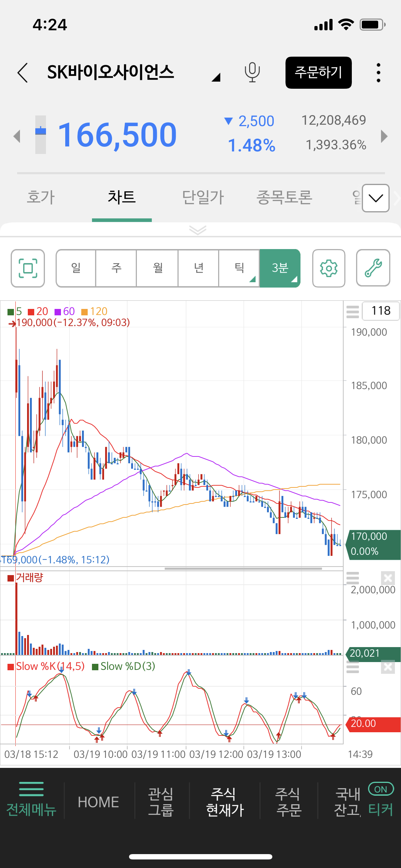The width and height of the screenshot is (401, 868).
Task: Open 관심그룹 in bottom navigation
Action: (x=161, y=802)
